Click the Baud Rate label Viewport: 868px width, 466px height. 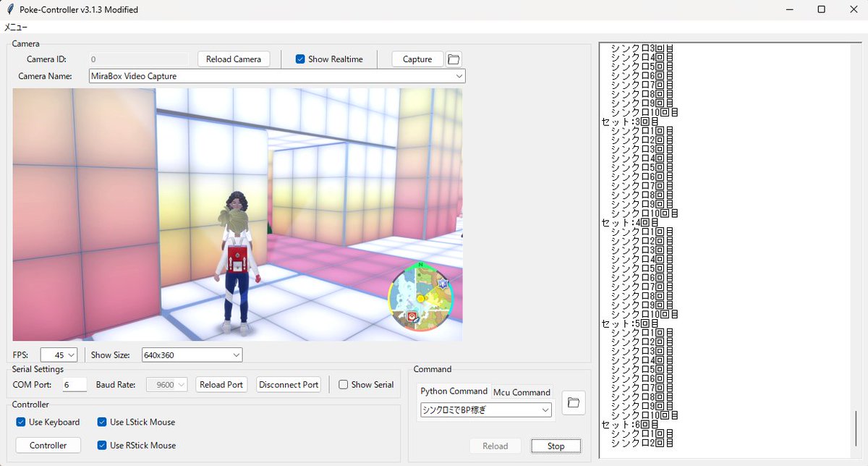click(x=115, y=385)
